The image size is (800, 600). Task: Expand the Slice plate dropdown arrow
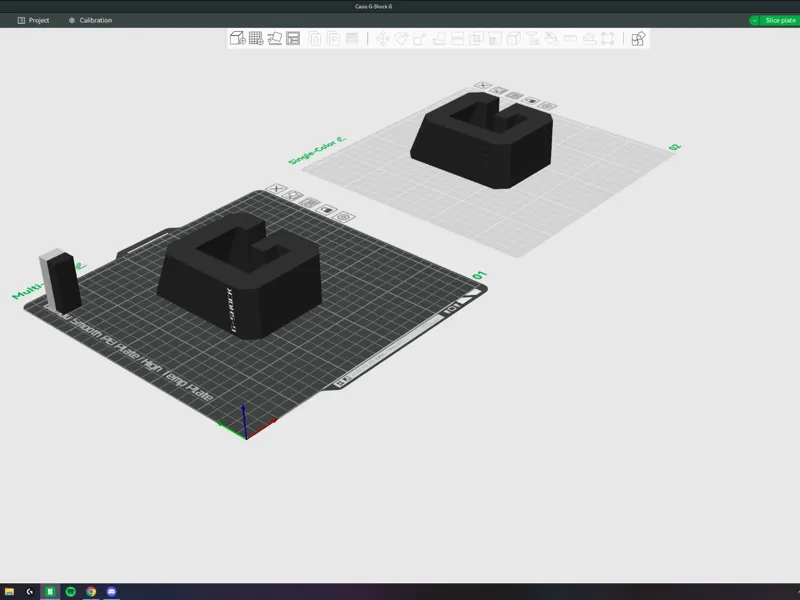point(754,20)
